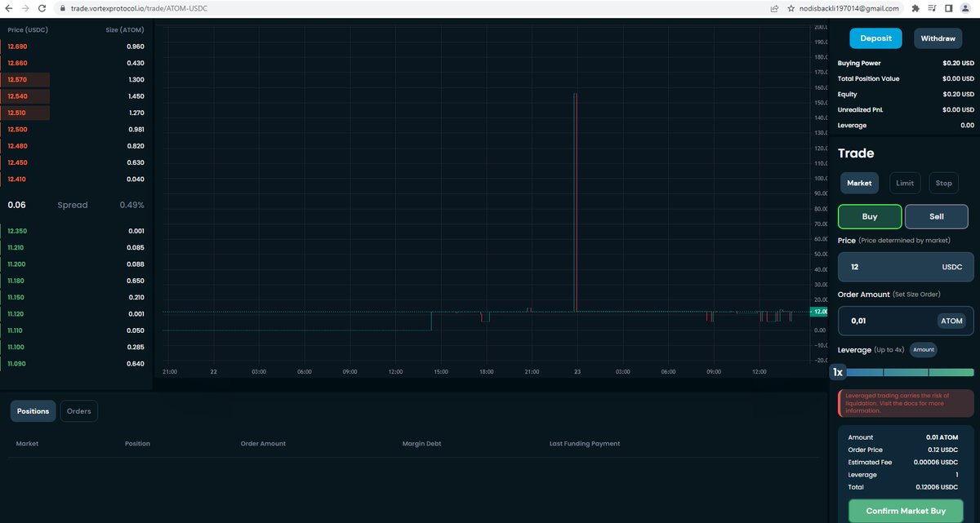Click the Margin Debt column header
Image resolution: width=980 pixels, height=523 pixels.
pyautogui.click(x=423, y=444)
